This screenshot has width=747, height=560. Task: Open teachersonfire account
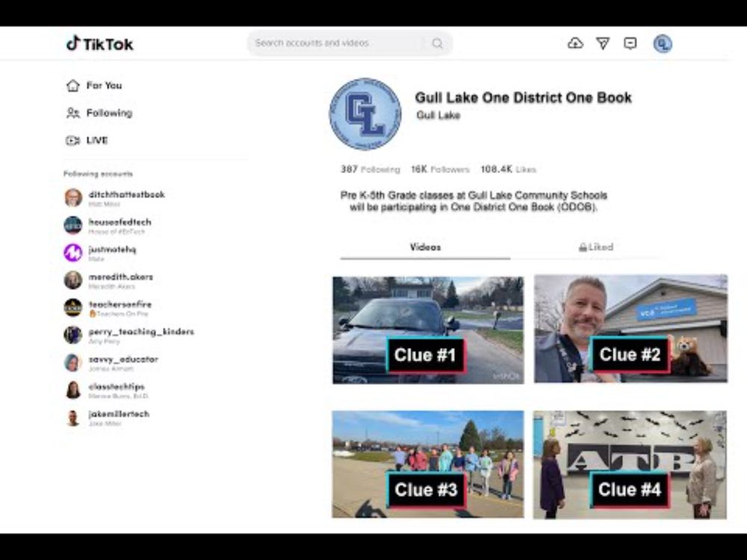pos(108,308)
